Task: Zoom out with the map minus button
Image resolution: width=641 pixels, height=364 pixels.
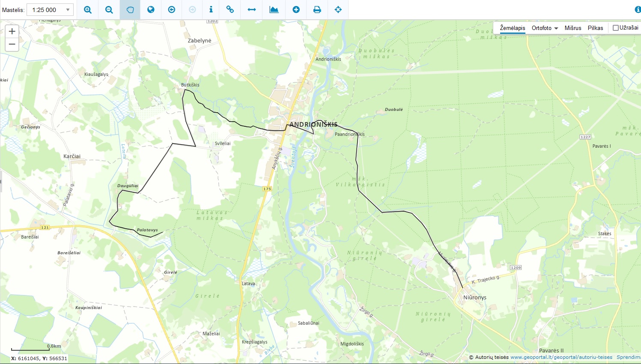Action: (x=12, y=44)
